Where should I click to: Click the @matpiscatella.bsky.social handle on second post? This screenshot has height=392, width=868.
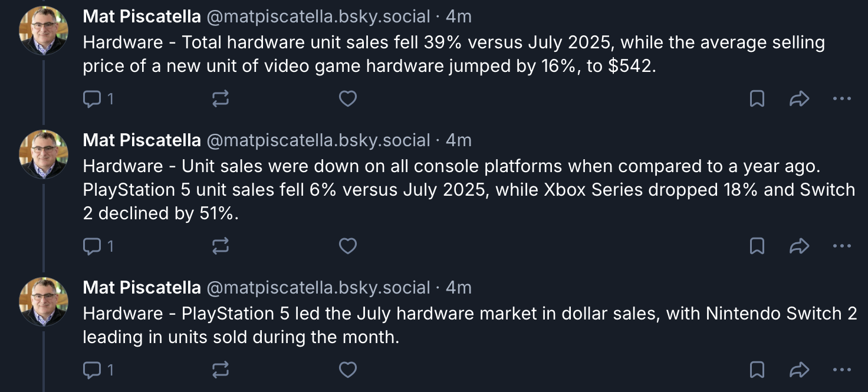(318, 140)
